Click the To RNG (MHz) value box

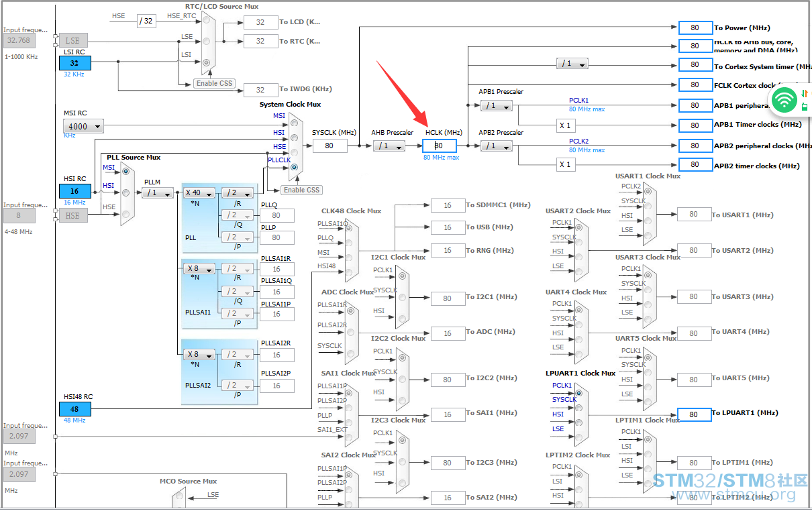coord(448,251)
